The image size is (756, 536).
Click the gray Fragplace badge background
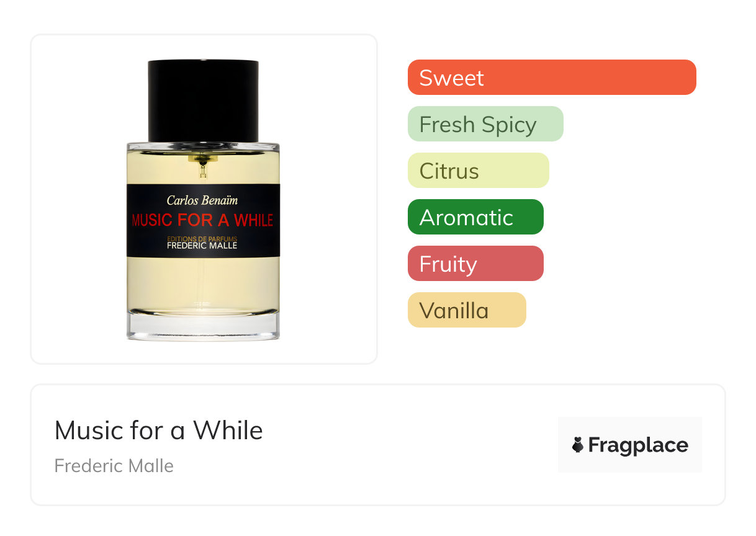[630, 445]
